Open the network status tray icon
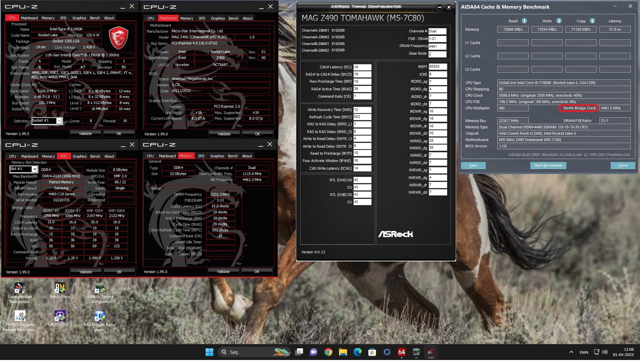This screenshot has width=640, height=364. [597, 352]
